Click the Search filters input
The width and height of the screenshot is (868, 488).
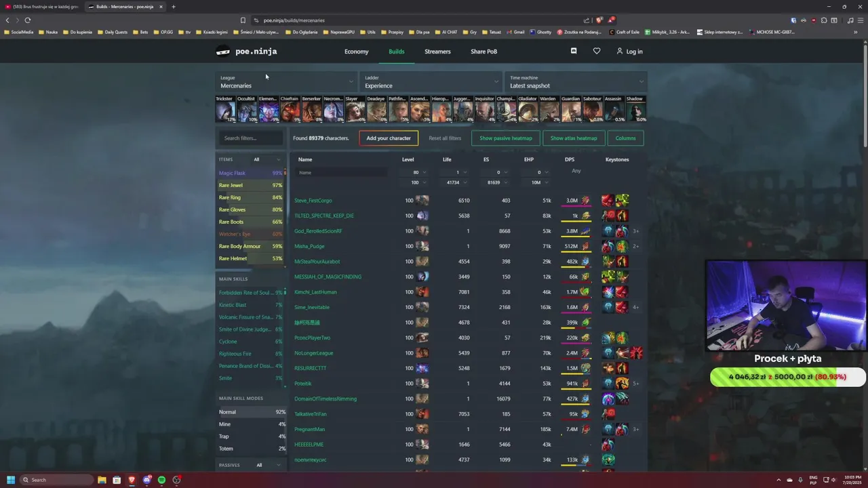coord(250,138)
